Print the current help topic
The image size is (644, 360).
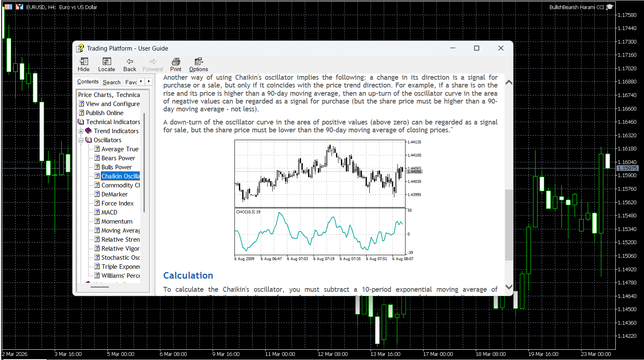(x=176, y=65)
